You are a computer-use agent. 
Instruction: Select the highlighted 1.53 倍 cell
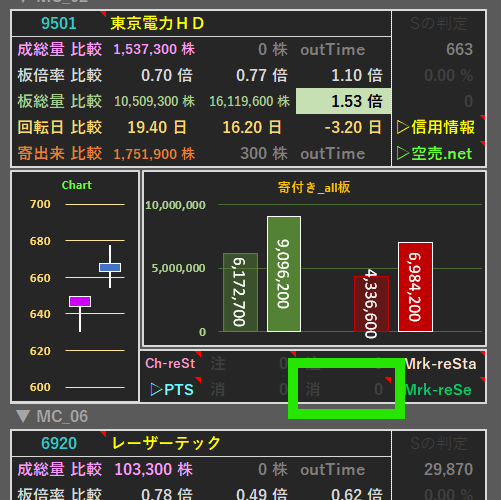point(343,101)
